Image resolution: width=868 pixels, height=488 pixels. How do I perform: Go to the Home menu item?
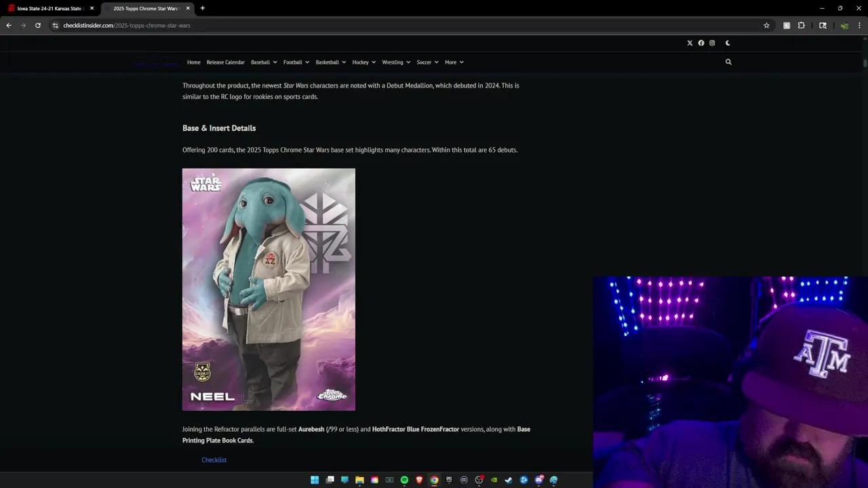click(x=194, y=62)
